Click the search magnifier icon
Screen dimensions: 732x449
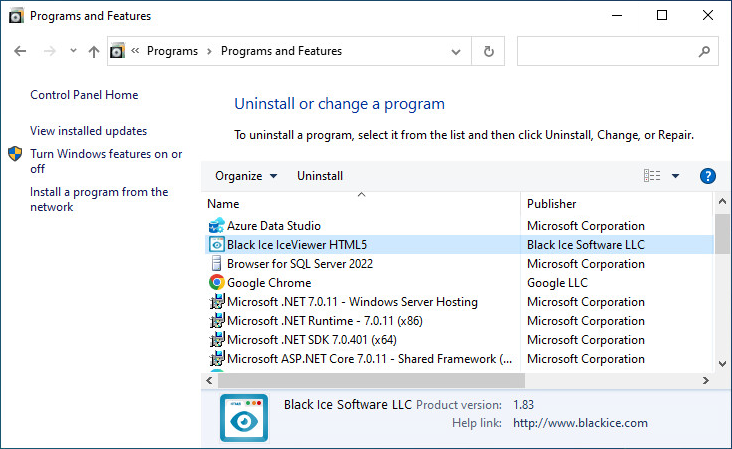704,51
